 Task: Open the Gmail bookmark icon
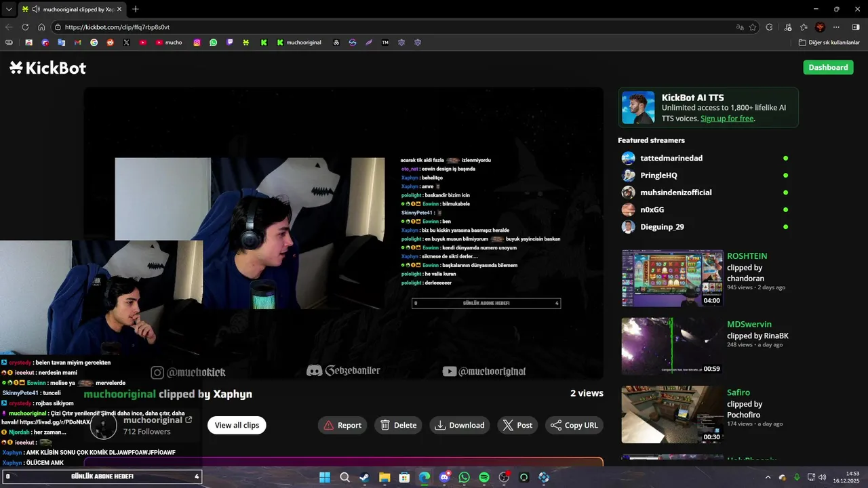point(77,42)
